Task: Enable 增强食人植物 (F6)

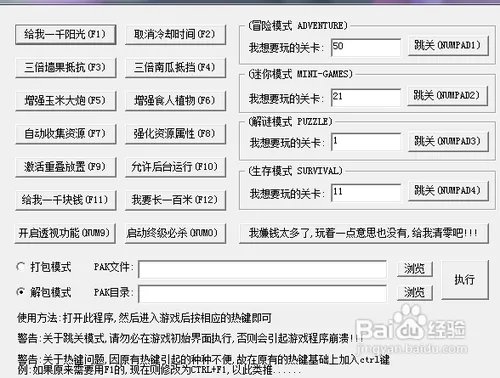Action: (x=175, y=100)
